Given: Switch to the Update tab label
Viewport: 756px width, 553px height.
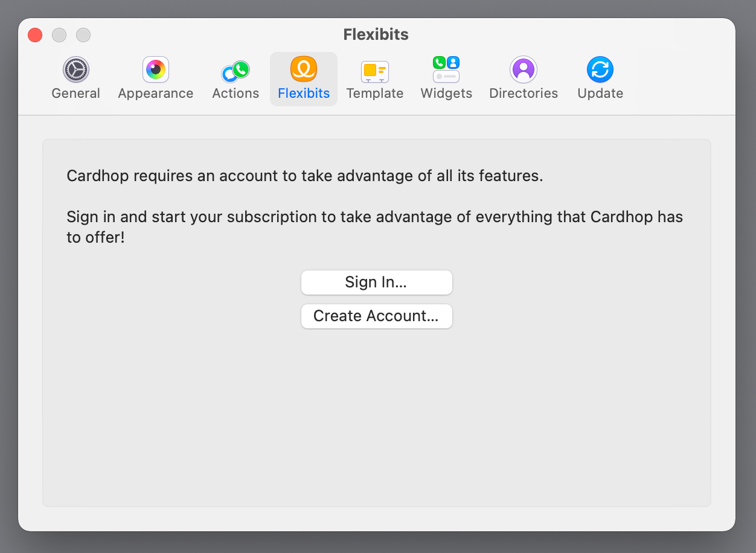Looking at the screenshot, I should coord(600,94).
